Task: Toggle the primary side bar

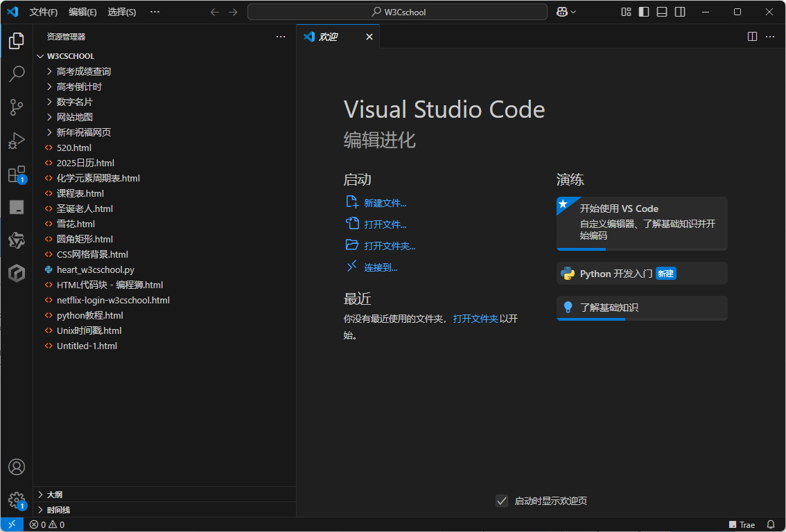Action: click(644, 12)
